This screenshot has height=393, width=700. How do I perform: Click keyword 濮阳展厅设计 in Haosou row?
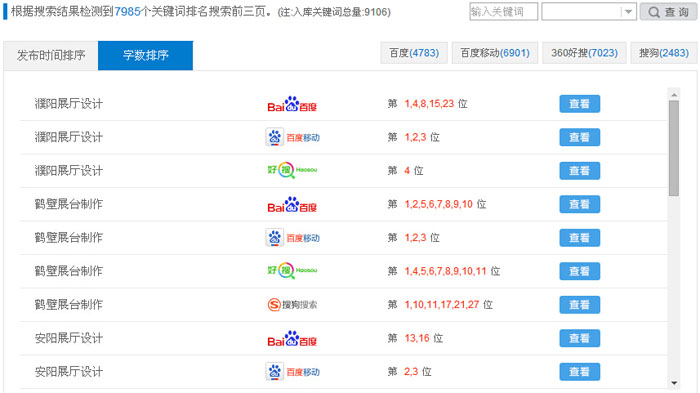pos(69,171)
